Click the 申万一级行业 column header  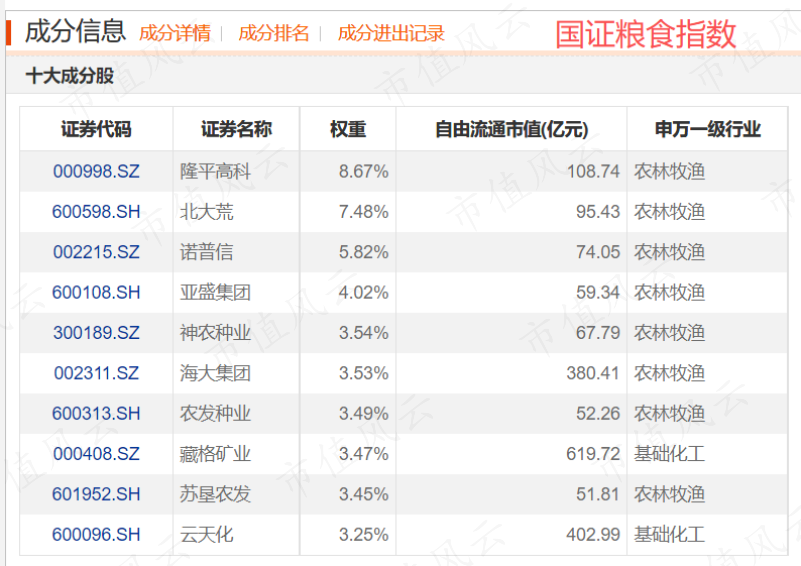708,129
